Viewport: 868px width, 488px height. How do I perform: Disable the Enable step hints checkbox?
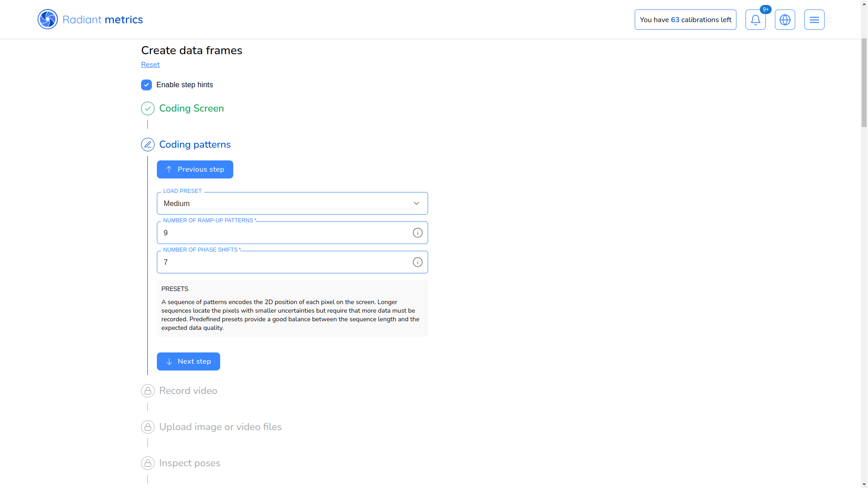pyautogui.click(x=146, y=85)
